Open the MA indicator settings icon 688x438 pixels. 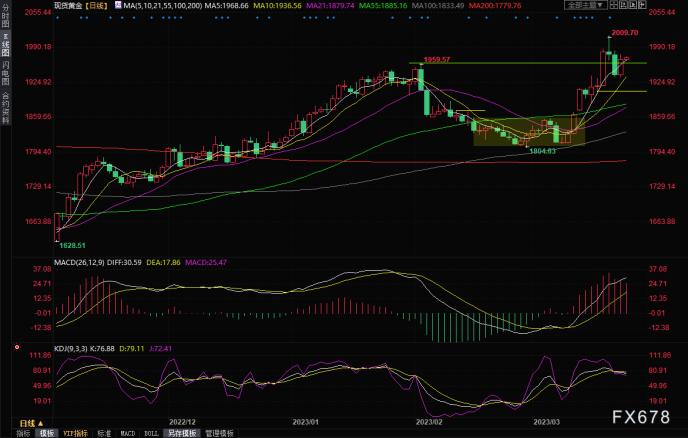[x=118, y=5]
